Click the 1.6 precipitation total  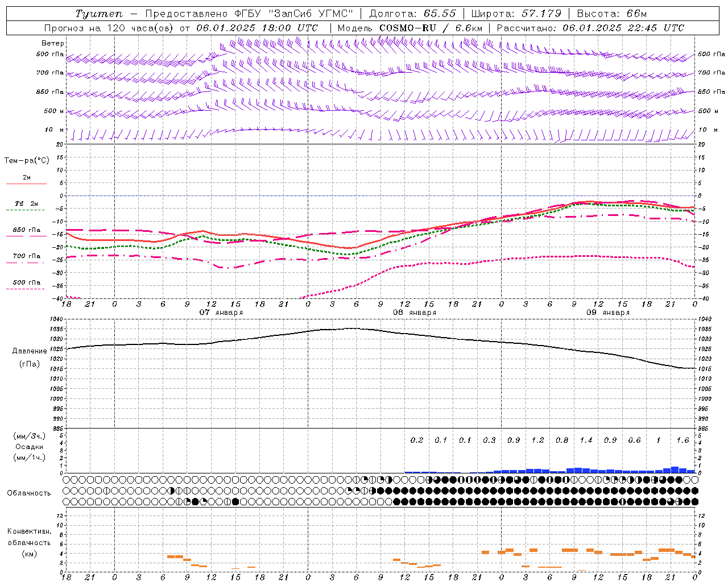[682, 440]
